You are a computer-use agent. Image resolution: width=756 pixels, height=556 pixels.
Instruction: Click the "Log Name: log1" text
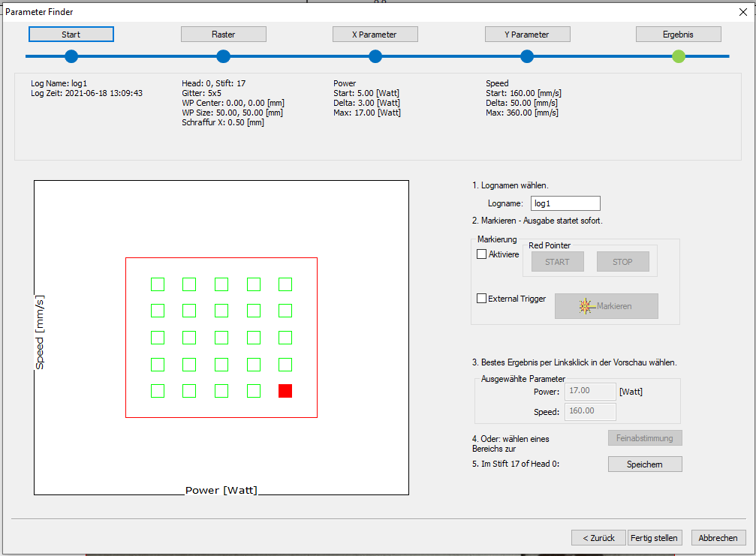click(59, 83)
